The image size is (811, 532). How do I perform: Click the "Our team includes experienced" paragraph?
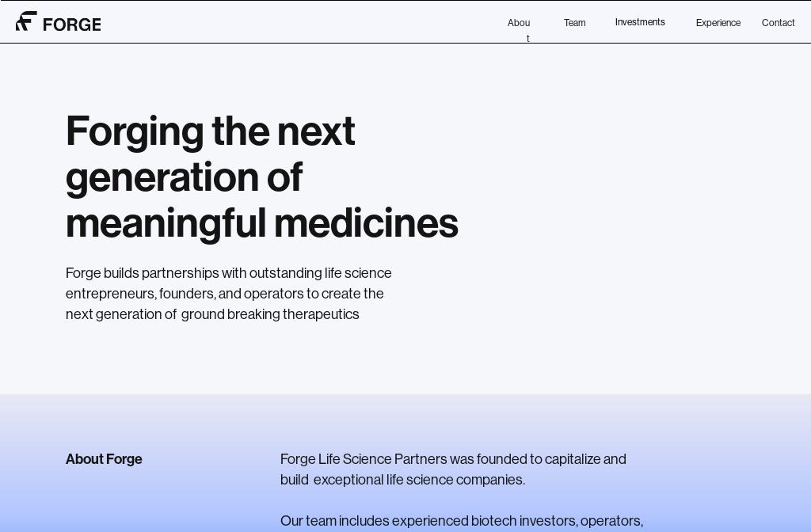pyautogui.click(x=461, y=521)
